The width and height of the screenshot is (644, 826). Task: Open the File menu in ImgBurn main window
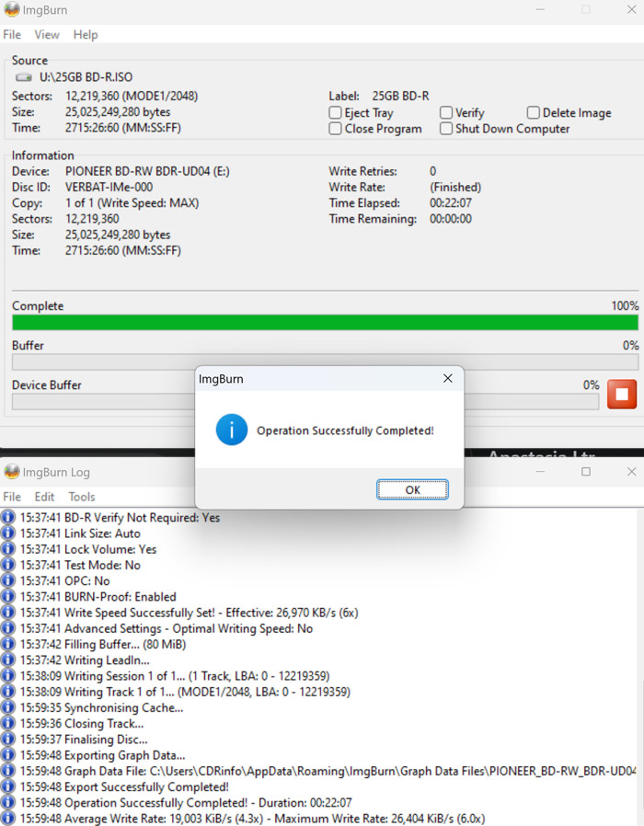pos(12,35)
